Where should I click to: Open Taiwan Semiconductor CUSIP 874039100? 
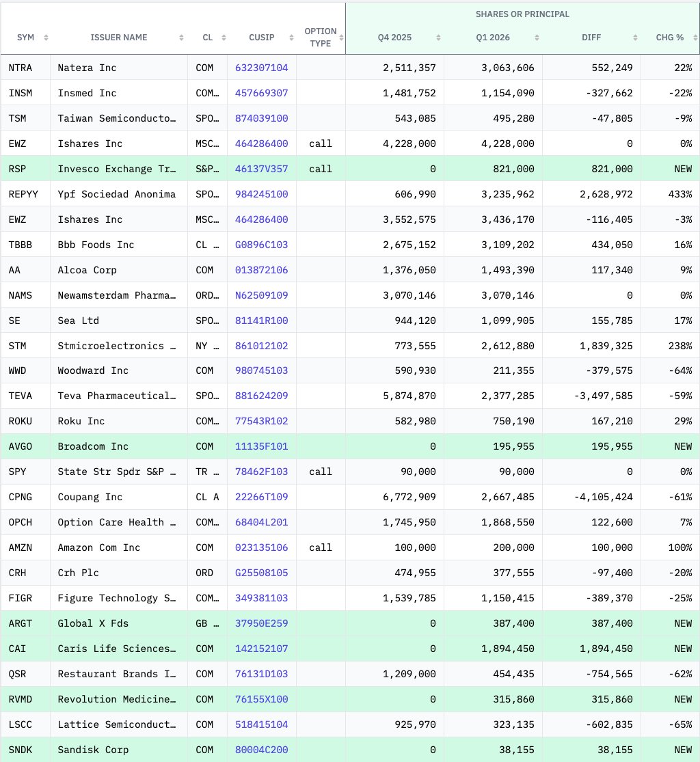click(262, 119)
